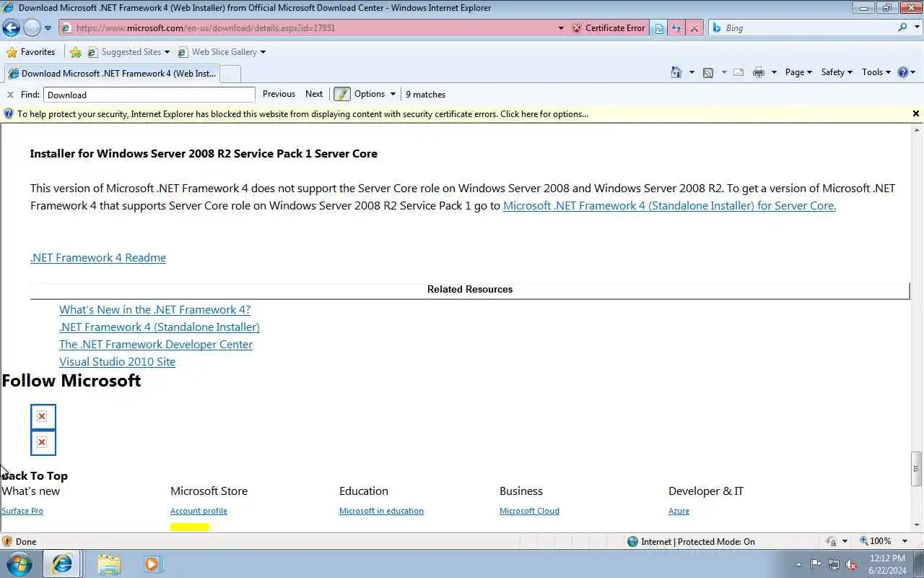Expand the address bar autocomplete dropdown
The image size is (924, 578).
561,28
